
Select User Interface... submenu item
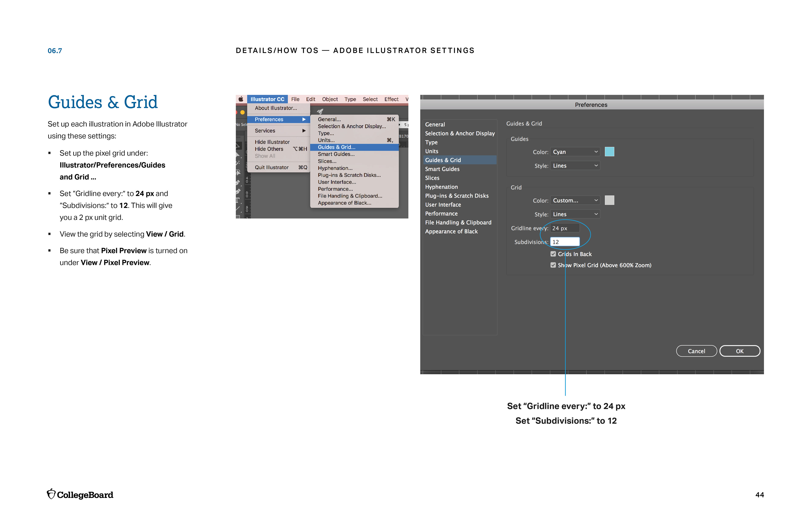(354, 182)
